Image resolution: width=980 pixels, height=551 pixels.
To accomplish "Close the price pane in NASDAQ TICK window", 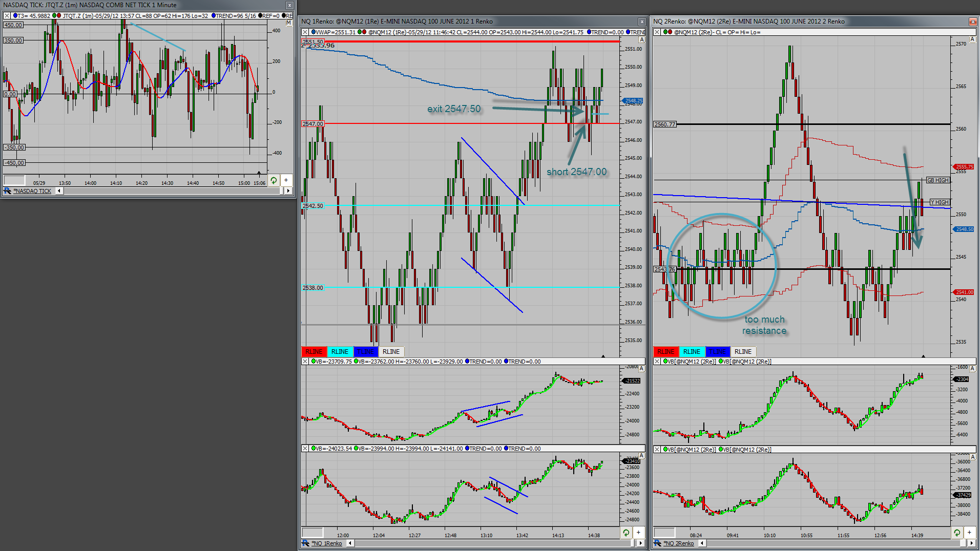I will point(7,16).
